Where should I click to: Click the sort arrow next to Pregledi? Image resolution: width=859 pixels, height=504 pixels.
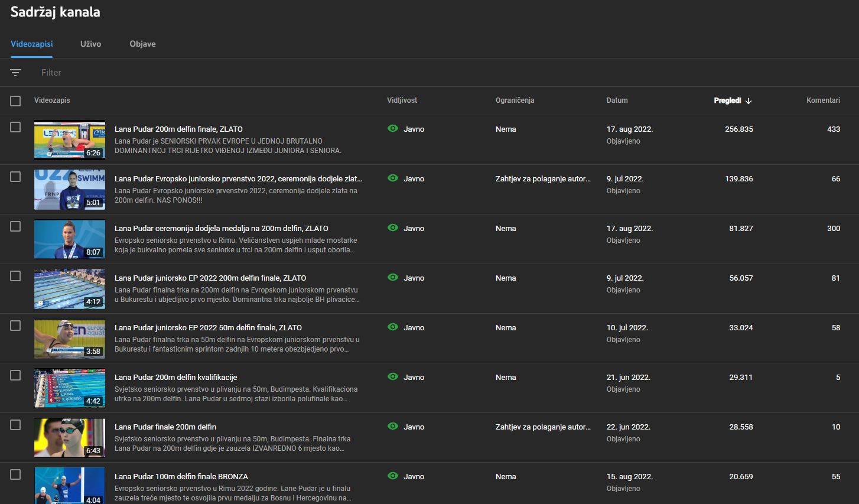pos(749,101)
